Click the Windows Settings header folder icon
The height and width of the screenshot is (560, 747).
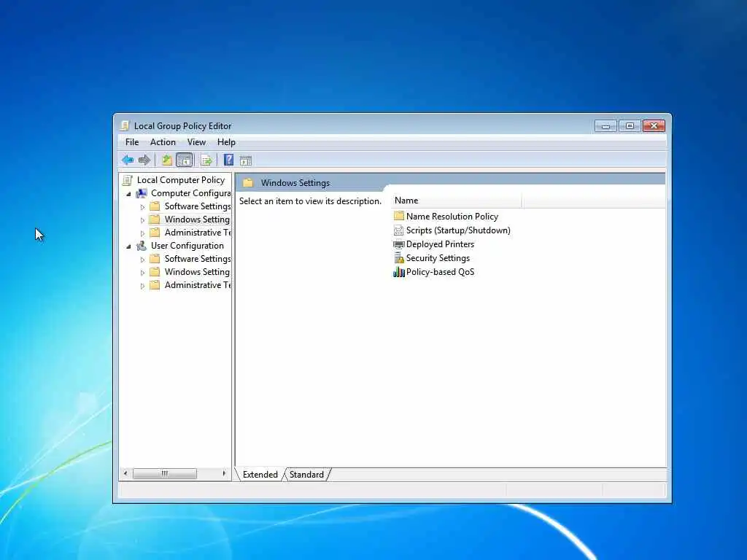(x=248, y=183)
